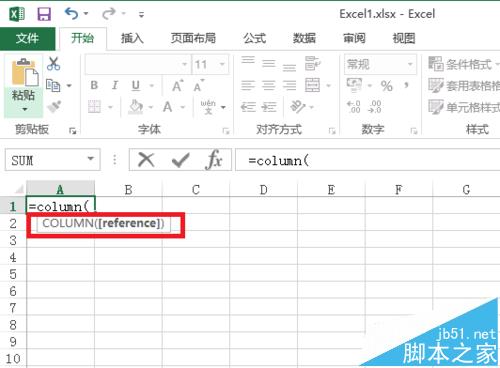
Task: Click the Cut scissors icon
Action: [x=54, y=63]
